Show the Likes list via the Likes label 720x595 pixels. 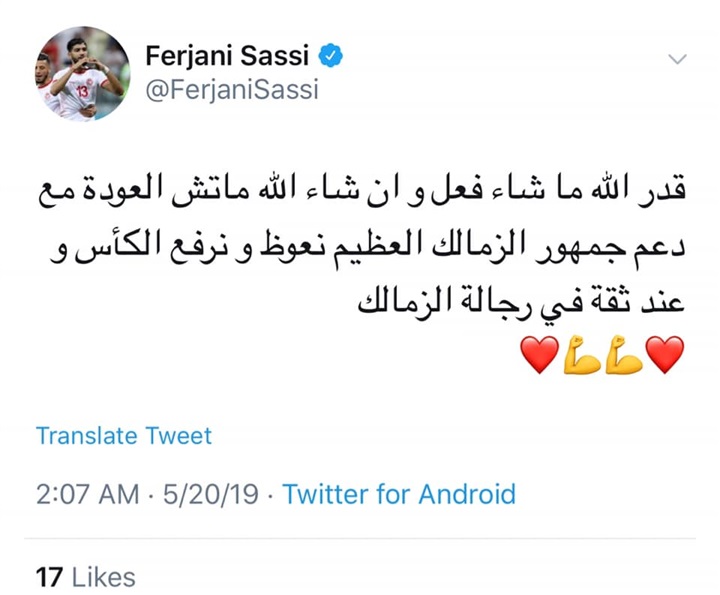[x=103, y=577]
